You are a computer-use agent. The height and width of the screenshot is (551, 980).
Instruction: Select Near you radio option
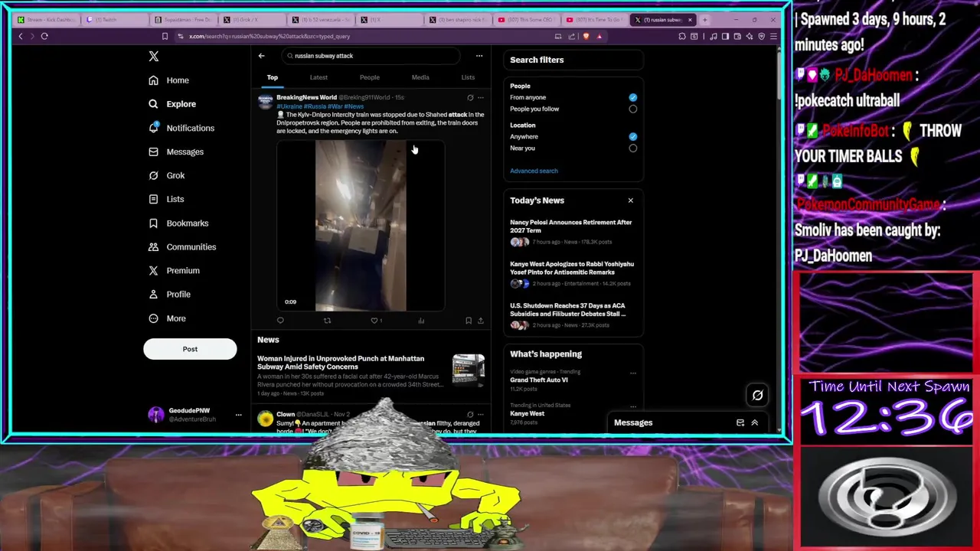tap(633, 148)
